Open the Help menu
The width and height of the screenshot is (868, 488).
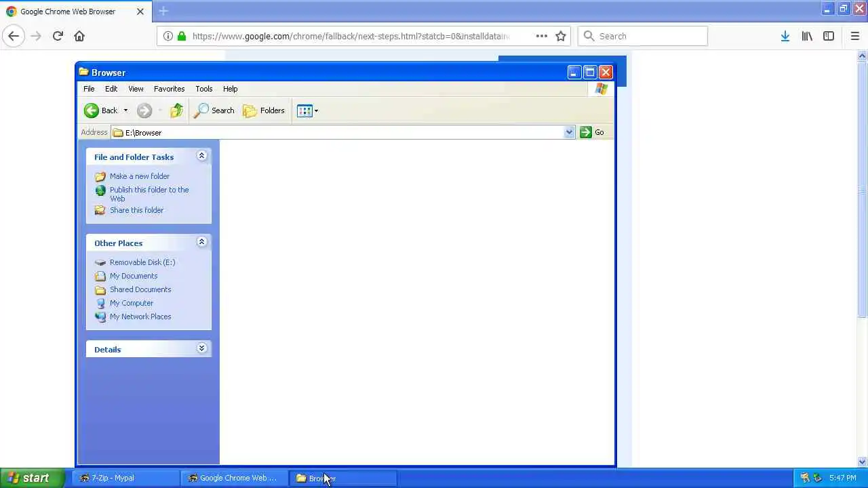[x=230, y=89]
